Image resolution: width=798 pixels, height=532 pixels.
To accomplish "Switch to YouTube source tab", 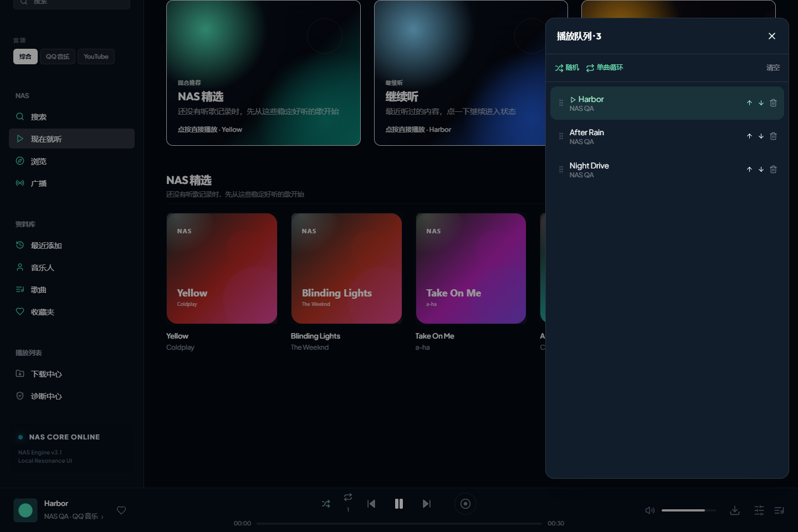I will [x=96, y=57].
